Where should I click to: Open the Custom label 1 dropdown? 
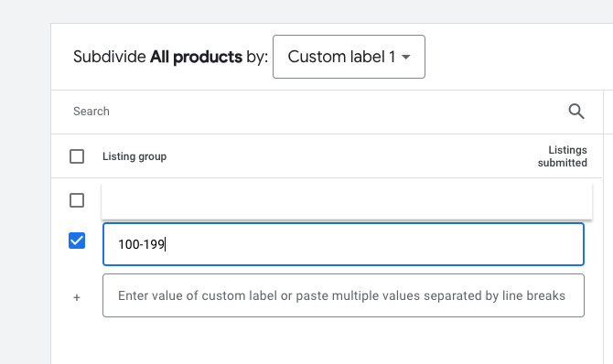pyautogui.click(x=349, y=57)
